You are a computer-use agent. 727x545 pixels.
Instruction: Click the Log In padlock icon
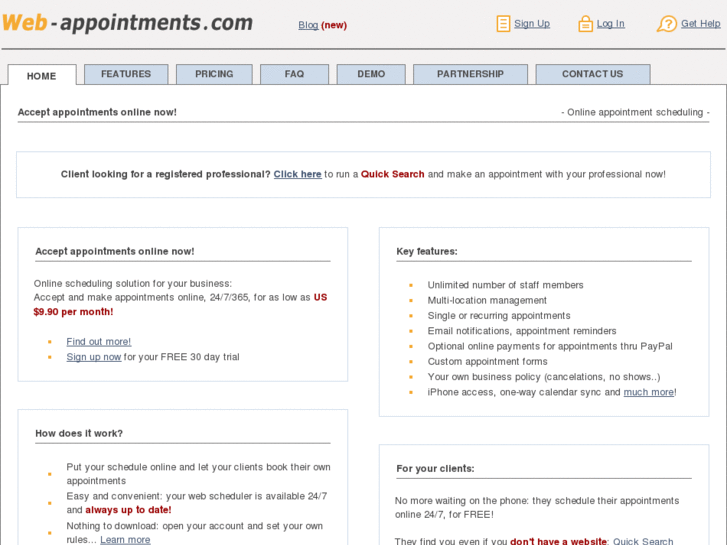click(585, 24)
